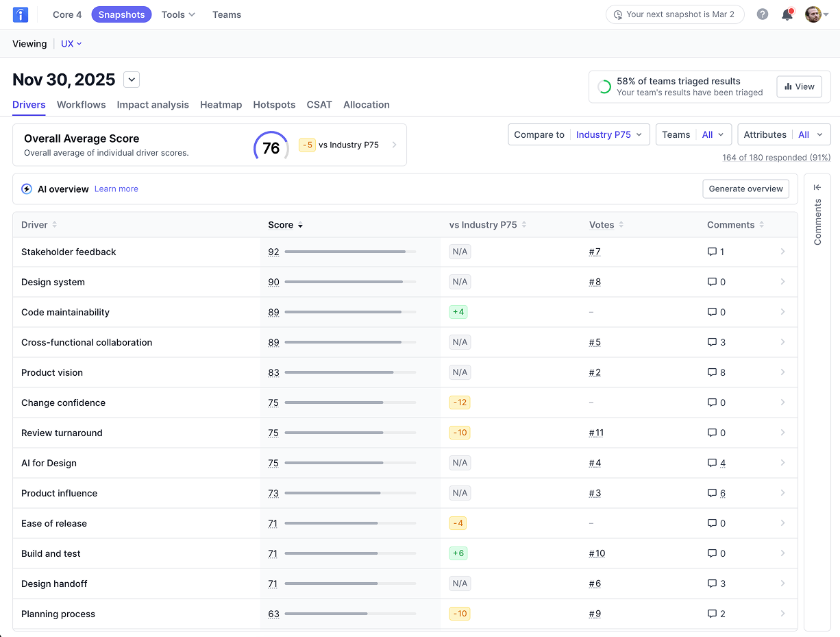The image size is (840, 637).
Task: Open the row chevron for Stakeholder feedback
Action: [783, 252]
